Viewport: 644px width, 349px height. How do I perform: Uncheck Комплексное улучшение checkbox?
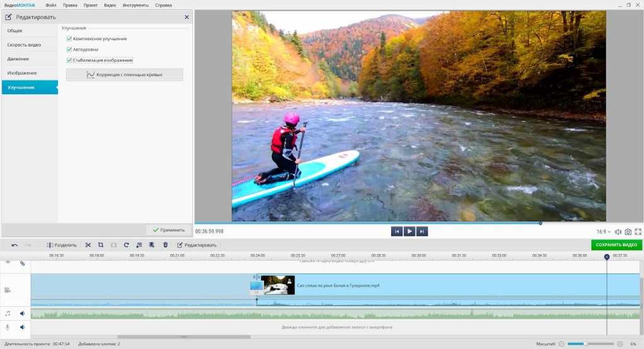pyautogui.click(x=69, y=39)
